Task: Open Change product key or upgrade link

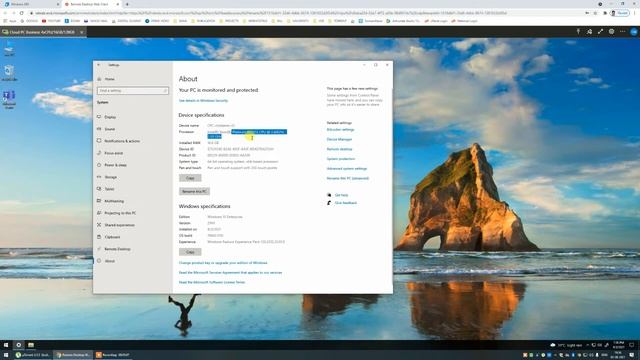Action: pyautogui.click(x=223, y=263)
